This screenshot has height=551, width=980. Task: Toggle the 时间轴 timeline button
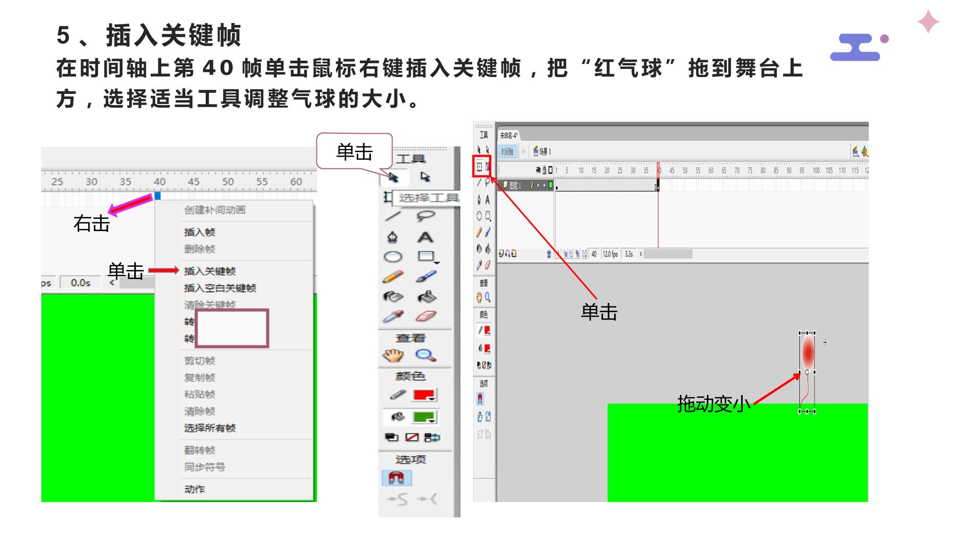click(507, 152)
